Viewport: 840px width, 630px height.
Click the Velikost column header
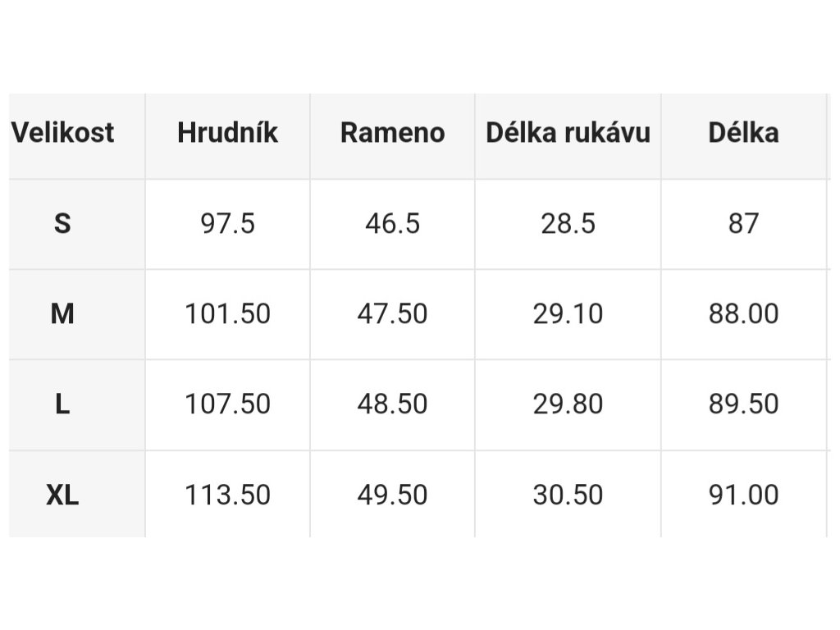coord(62,132)
